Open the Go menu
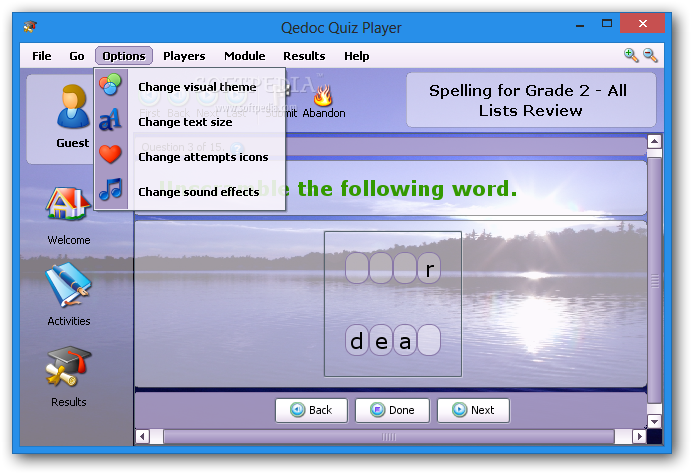 (77, 56)
